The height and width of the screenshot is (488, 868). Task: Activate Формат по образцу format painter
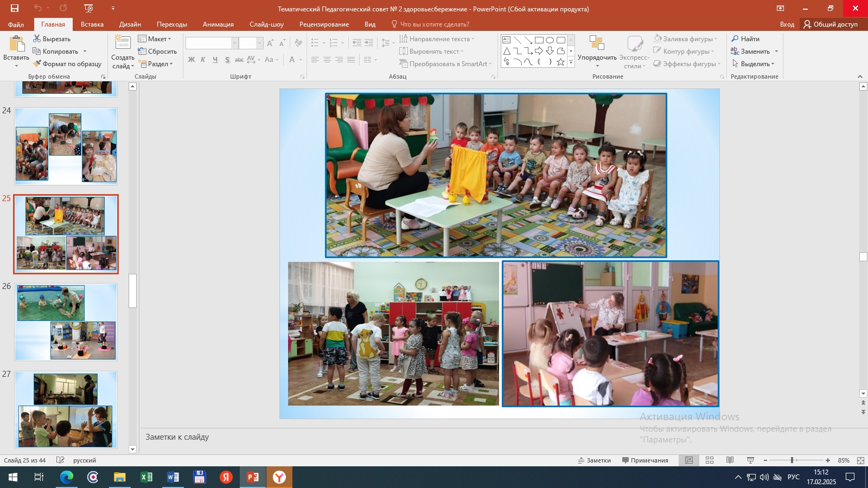click(67, 64)
